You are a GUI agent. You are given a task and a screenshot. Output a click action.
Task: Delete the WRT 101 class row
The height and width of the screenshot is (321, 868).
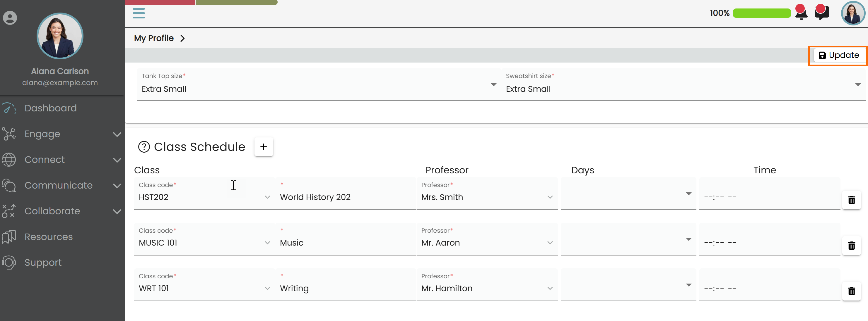(851, 291)
